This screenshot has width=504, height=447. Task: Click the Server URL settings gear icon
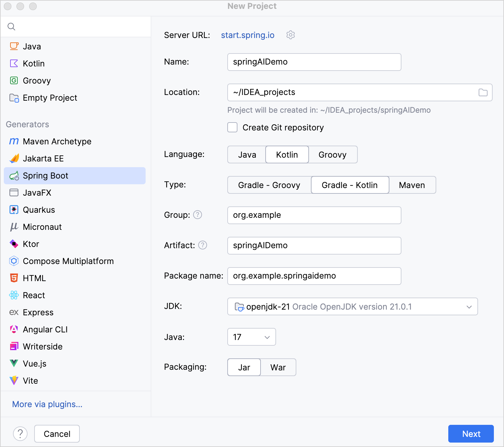290,35
